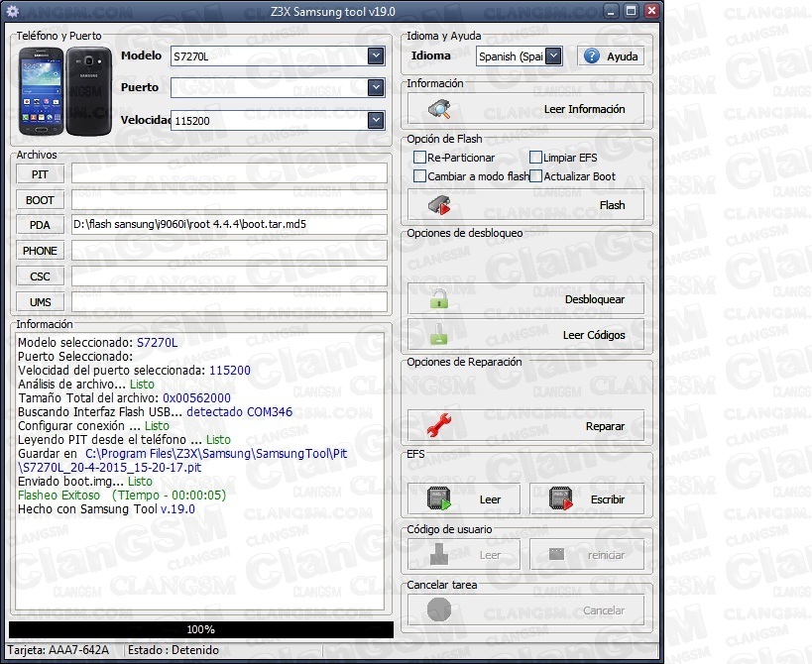Open the Velocidad dropdown arrow
The height and width of the screenshot is (664, 812).
(376, 121)
